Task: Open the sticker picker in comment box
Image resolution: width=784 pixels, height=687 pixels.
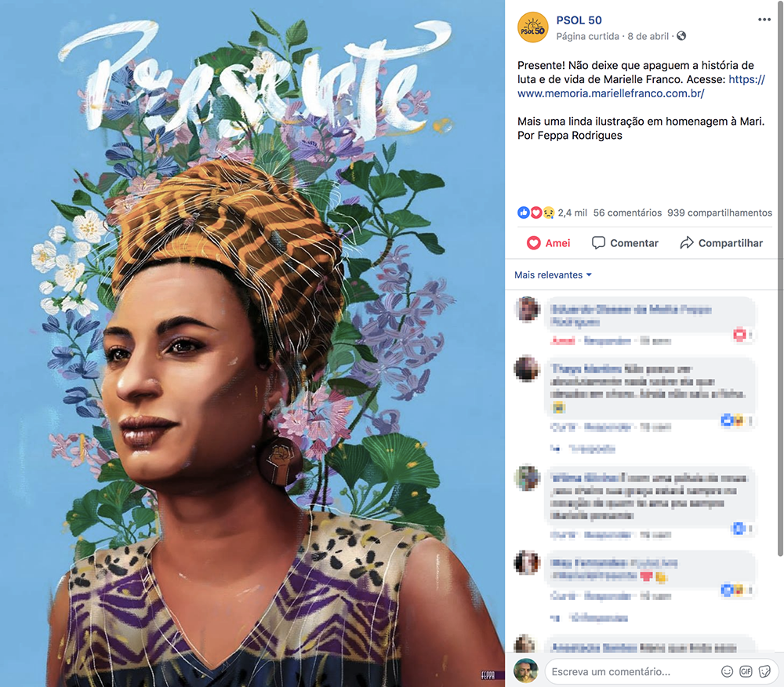Action: 764,671
